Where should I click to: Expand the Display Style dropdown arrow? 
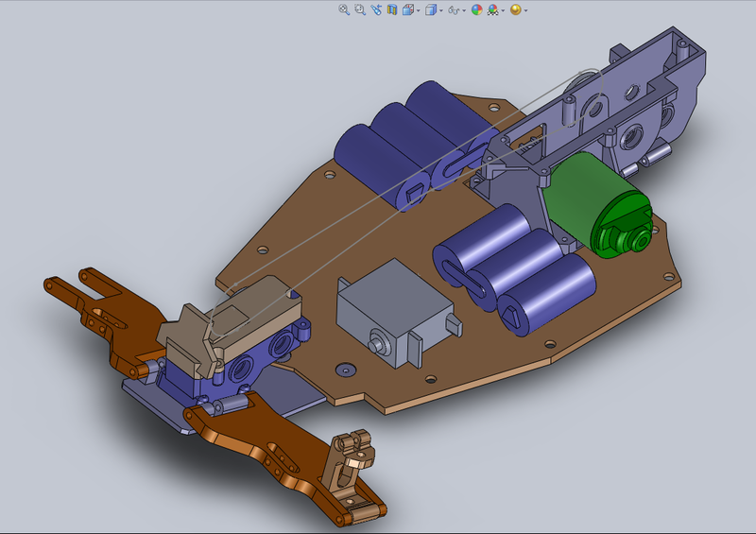pos(440,10)
